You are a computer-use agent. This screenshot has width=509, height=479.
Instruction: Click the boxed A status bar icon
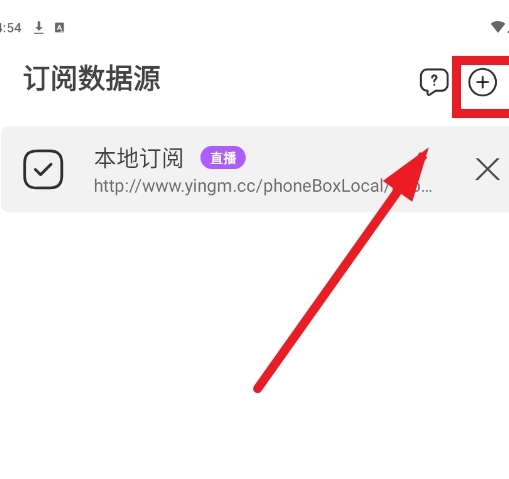(x=59, y=28)
